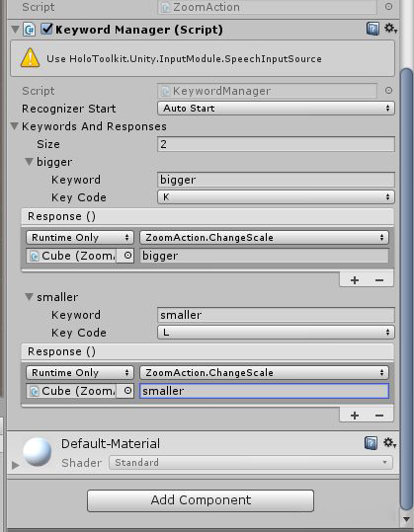Viewport: 414px width, 532px height.
Task: Open the Recognizer Start Auto Start dropdown
Action: point(276,109)
